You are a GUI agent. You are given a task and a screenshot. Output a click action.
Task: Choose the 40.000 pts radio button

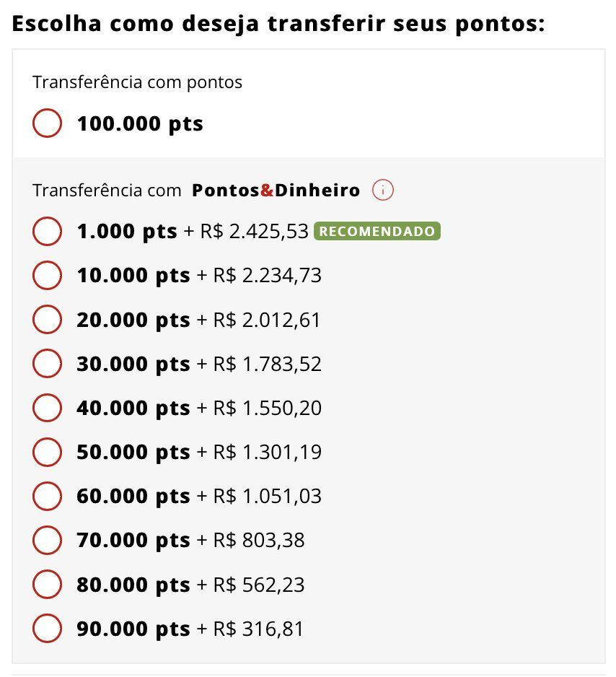tap(47, 409)
